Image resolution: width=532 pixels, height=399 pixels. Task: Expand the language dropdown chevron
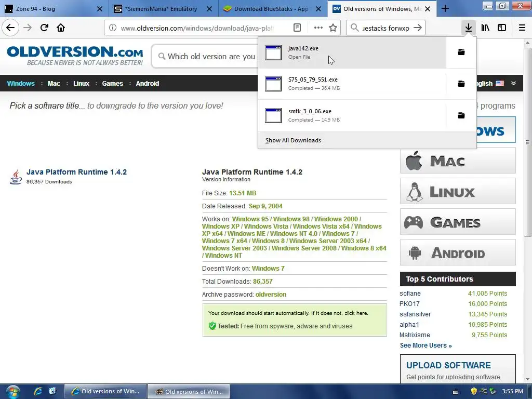tap(514, 83)
